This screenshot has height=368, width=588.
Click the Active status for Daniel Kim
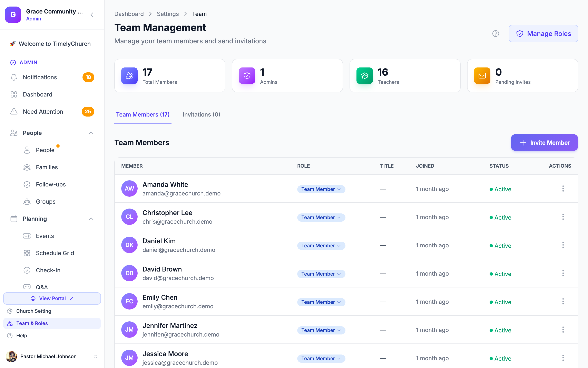500,246
